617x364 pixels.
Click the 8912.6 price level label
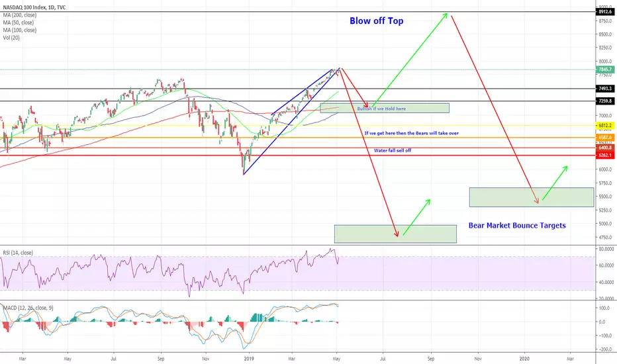pos(605,12)
